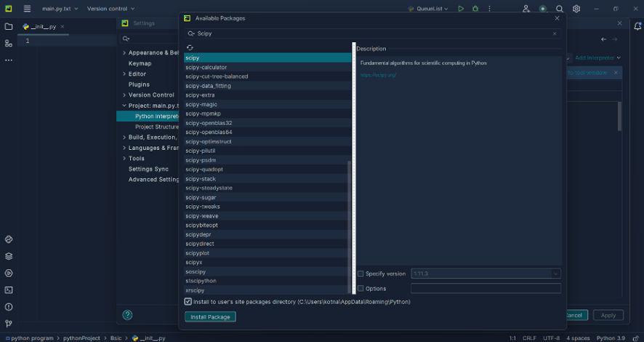644x342 pixels.
Task: Open the notifications bell icon
Action: pos(637,26)
